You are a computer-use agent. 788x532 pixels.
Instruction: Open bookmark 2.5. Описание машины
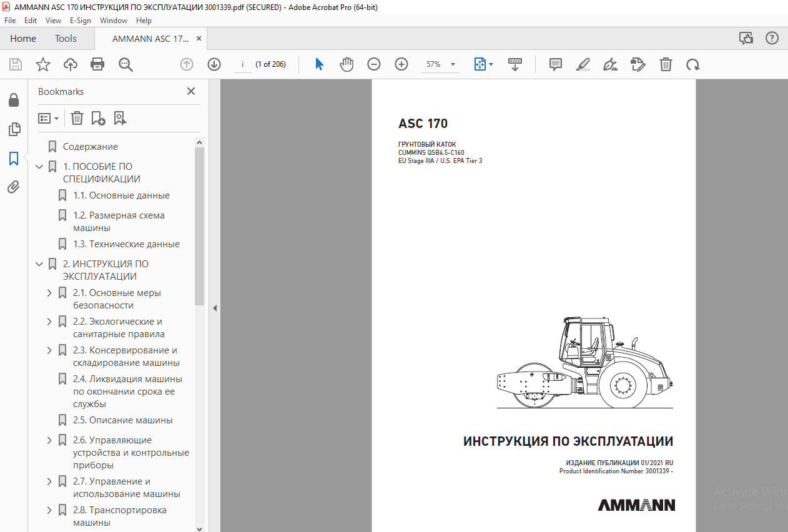pos(123,420)
